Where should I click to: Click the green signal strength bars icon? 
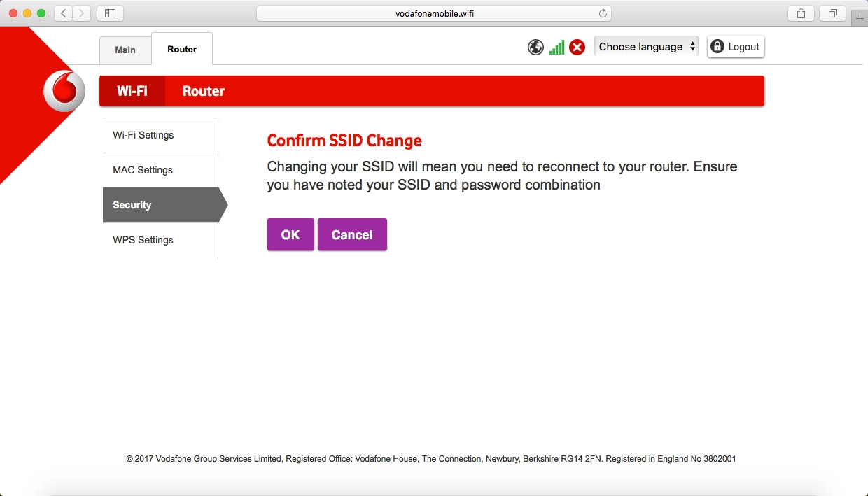point(556,48)
